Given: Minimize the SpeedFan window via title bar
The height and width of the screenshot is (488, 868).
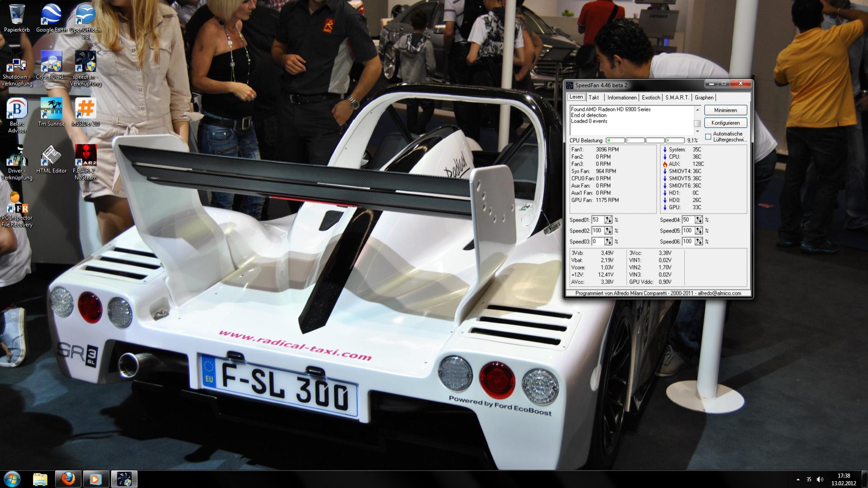Looking at the screenshot, I should (x=711, y=84).
